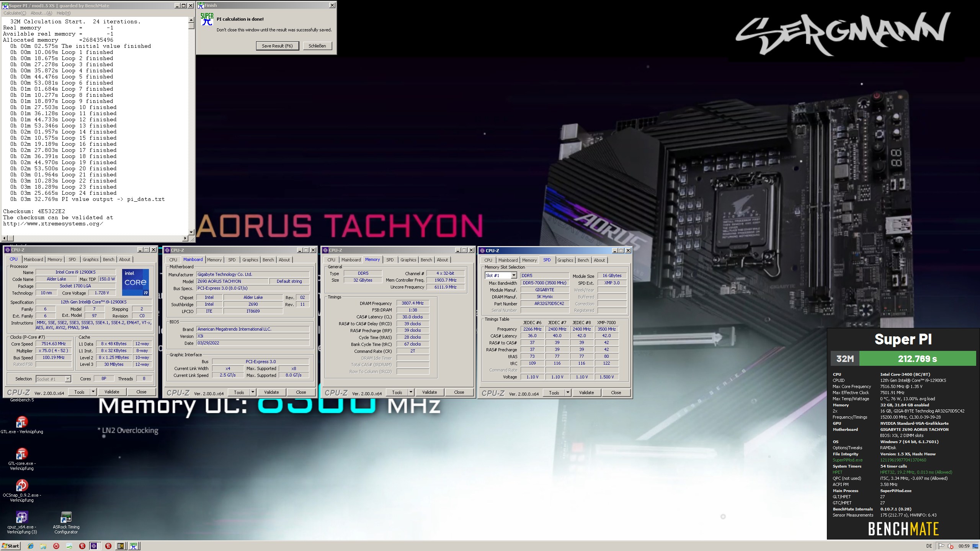
Task: Click the Core Speed 7514.63 MHz field
Action: click(x=54, y=344)
